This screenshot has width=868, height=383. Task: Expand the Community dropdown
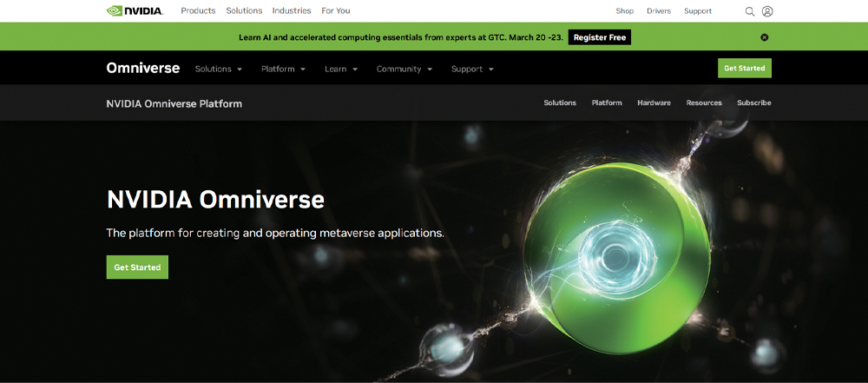point(404,69)
